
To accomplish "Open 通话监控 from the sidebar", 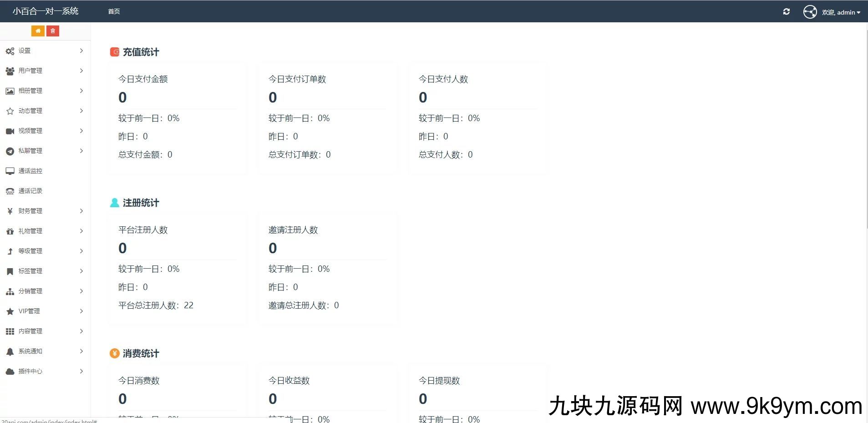I will (x=30, y=171).
